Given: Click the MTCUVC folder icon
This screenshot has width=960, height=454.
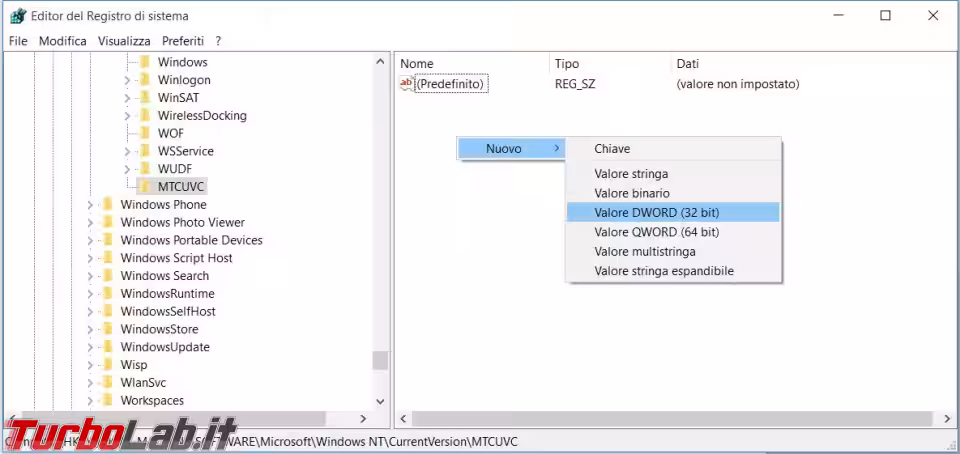Looking at the screenshot, I should (145, 186).
